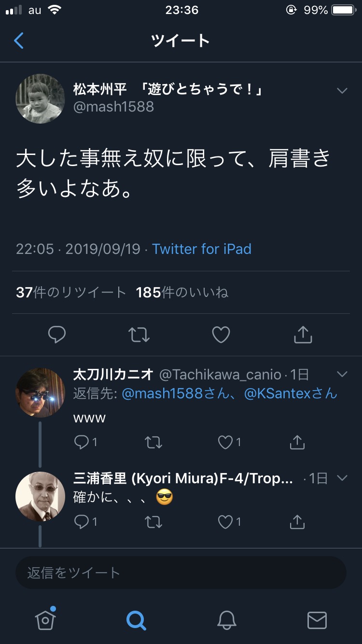The height and width of the screenshot is (644, 362).
Task: Tap the 返信をツイート reply field
Action: (x=181, y=573)
